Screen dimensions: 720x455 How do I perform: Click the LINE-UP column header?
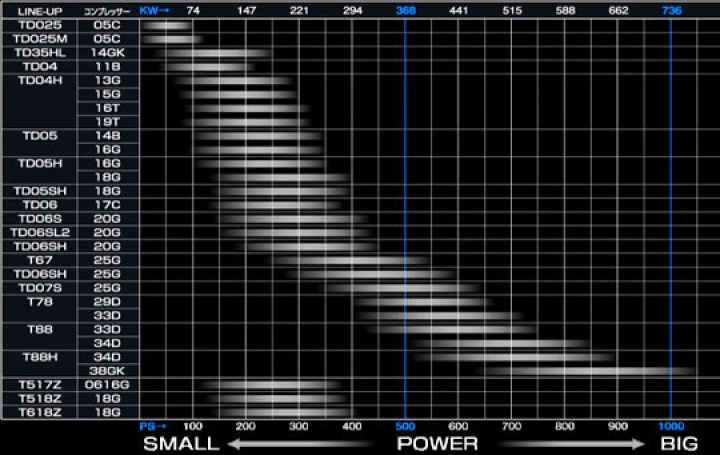[x=39, y=10]
